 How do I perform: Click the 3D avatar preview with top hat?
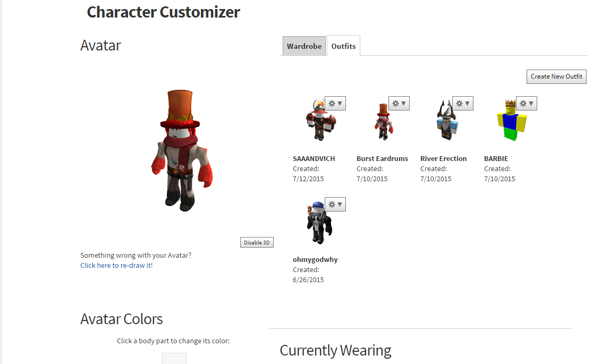point(182,150)
